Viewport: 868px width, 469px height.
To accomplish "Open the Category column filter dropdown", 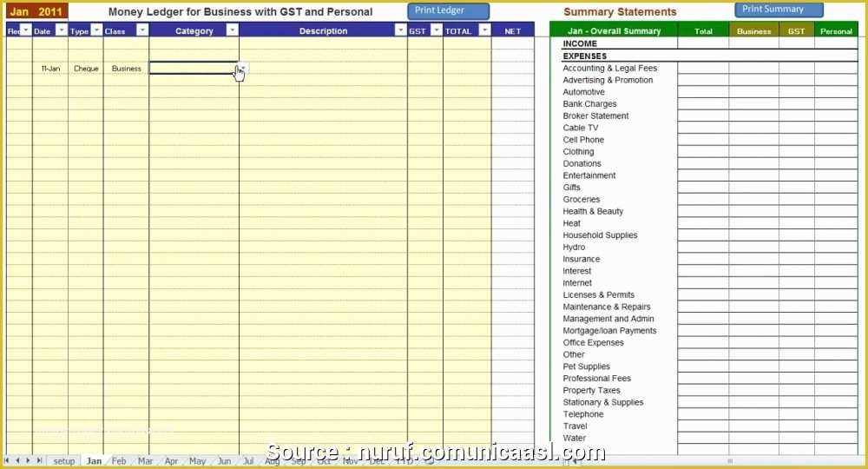I will click(233, 30).
